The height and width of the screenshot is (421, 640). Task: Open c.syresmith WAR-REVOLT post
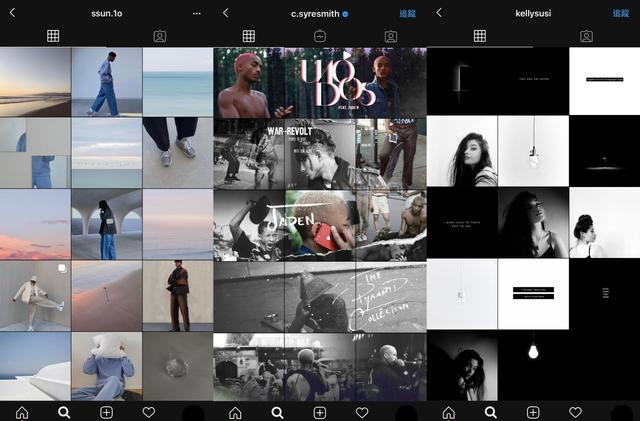click(x=320, y=154)
